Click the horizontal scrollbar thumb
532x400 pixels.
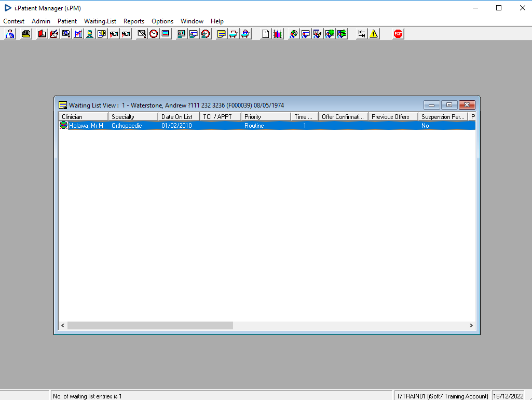click(x=151, y=325)
